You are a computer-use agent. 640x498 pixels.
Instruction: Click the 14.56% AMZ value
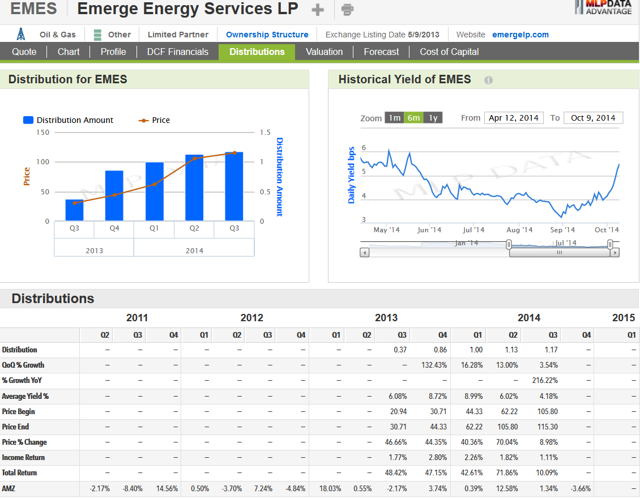coord(167,489)
